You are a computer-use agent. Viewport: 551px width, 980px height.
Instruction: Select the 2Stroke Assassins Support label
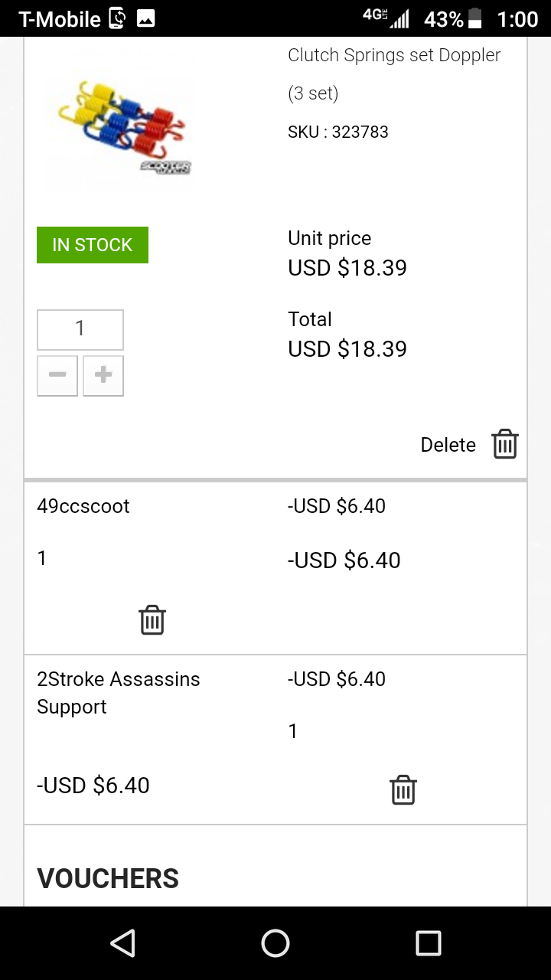tap(119, 693)
